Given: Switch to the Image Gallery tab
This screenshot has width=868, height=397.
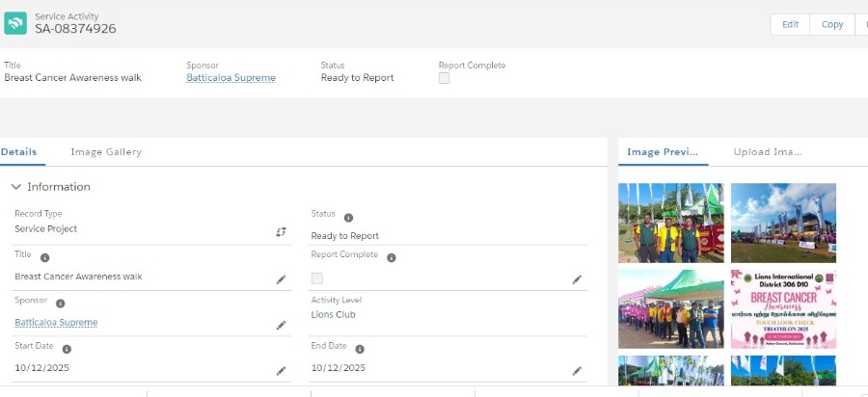Looking at the screenshot, I should (106, 152).
